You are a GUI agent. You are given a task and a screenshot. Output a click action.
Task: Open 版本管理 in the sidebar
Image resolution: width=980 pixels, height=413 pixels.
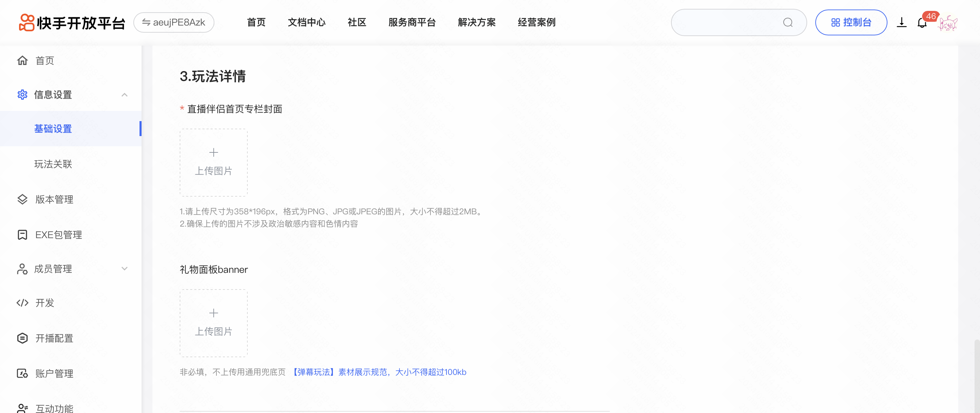pyautogui.click(x=54, y=199)
